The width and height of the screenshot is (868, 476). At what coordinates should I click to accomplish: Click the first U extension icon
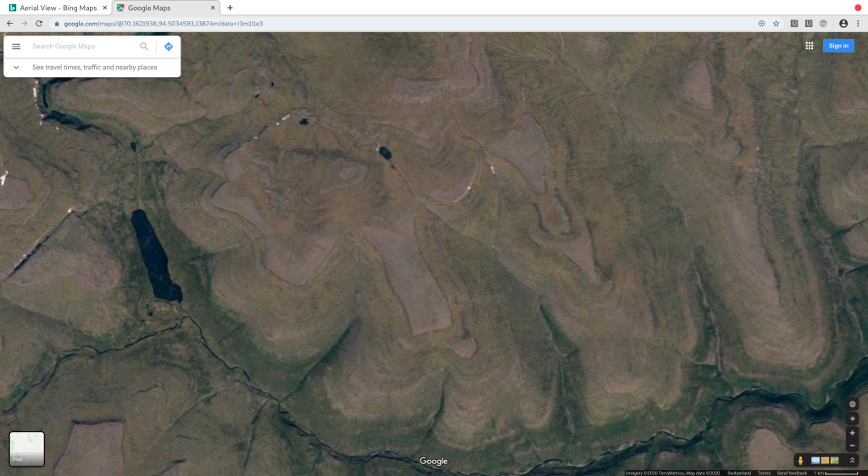point(793,23)
